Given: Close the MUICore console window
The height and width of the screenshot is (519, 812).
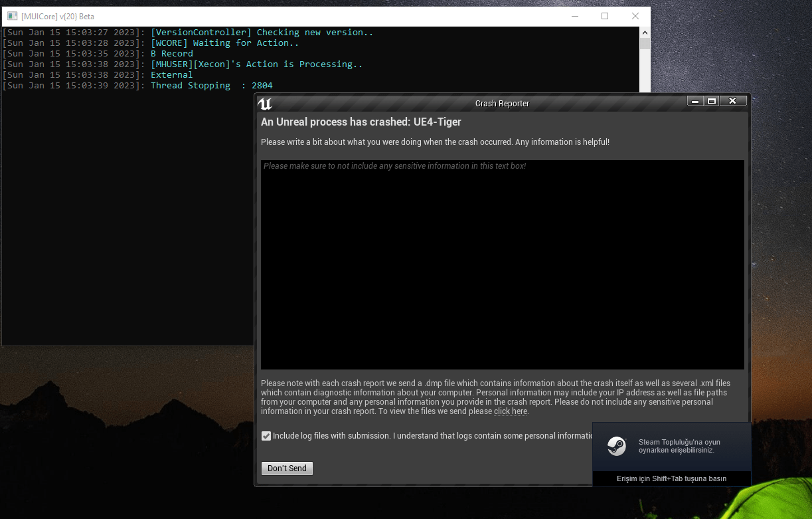Looking at the screenshot, I should 635,16.
